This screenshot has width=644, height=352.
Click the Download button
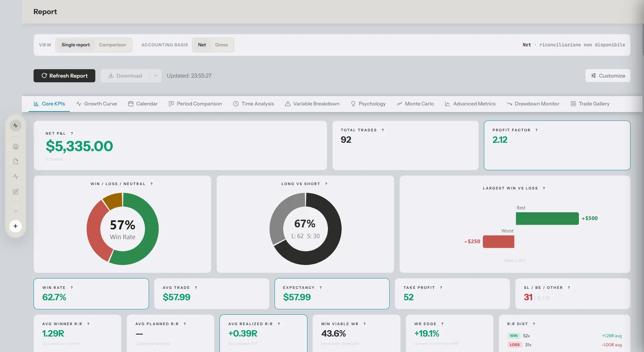pyautogui.click(x=125, y=76)
